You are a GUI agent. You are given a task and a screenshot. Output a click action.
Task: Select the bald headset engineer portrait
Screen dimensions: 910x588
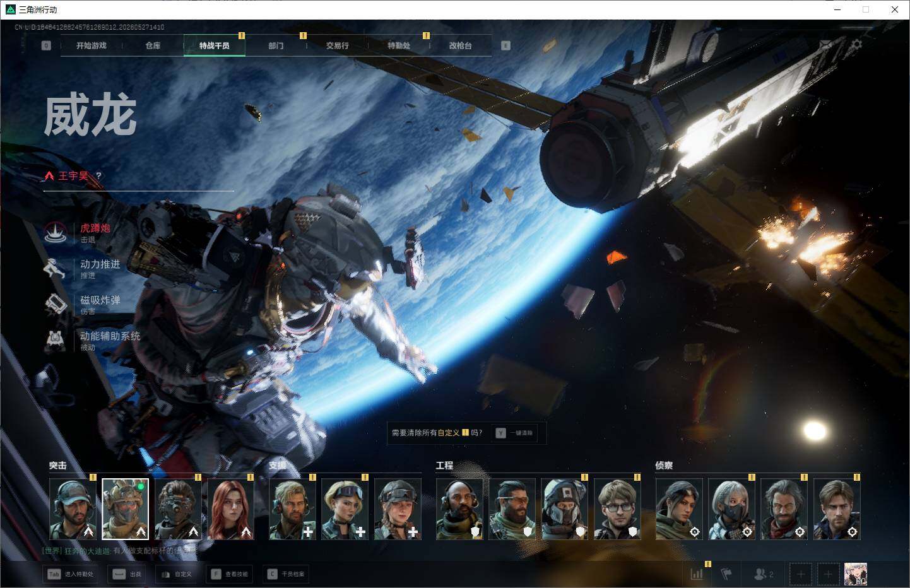click(459, 509)
